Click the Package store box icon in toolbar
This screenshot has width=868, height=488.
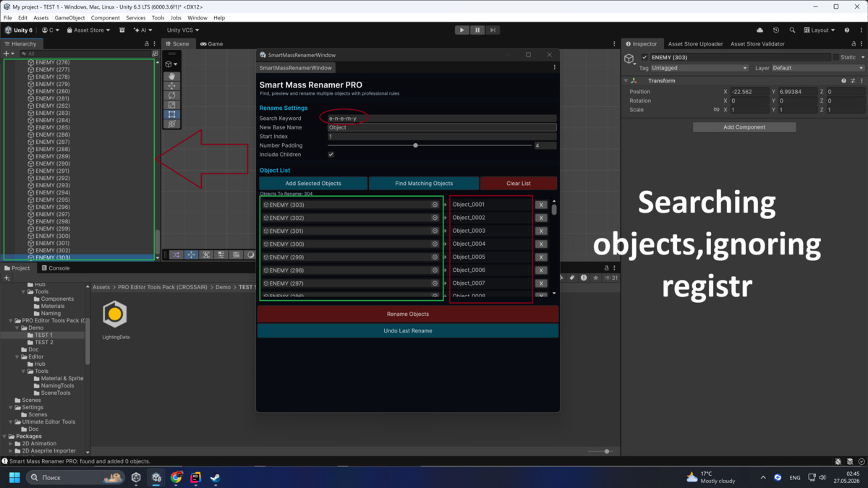tap(122, 30)
